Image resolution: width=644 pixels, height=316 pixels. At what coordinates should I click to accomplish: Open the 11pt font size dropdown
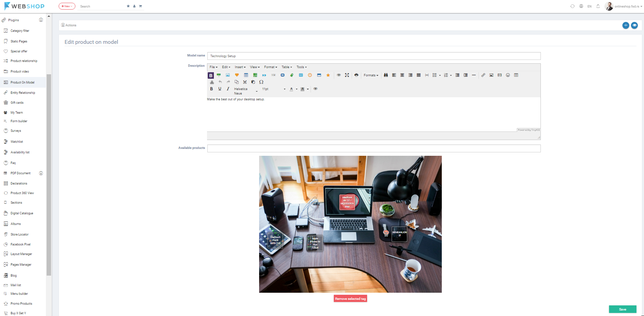click(x=274, y=89)
